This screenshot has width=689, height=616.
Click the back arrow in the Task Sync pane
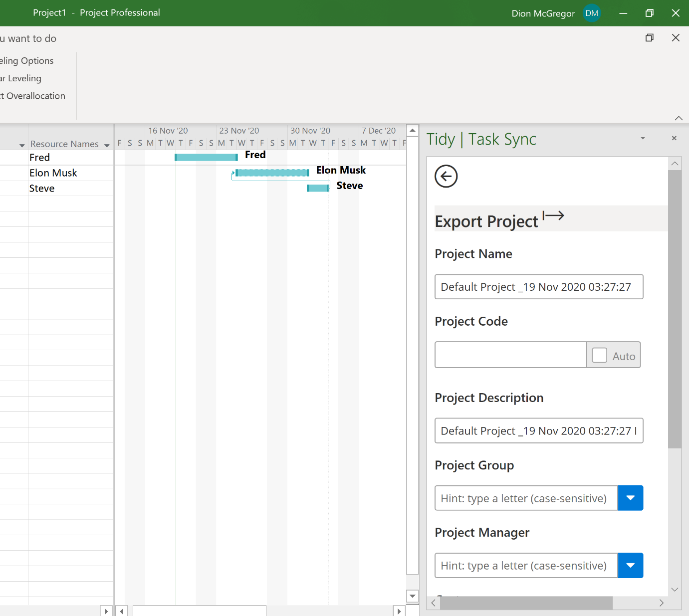pos(446,176)
